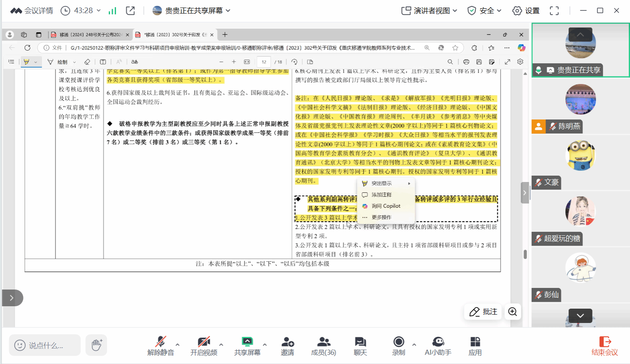This screenshot has height=364, width=630.
Task: Expand the 演讲者视图 view dropdown
Action: pos(429,11)
